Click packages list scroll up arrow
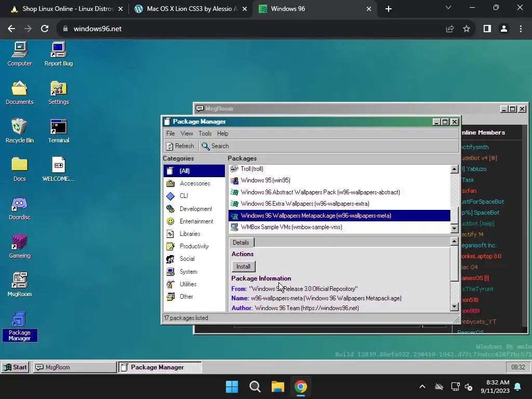 coord(454,169)
